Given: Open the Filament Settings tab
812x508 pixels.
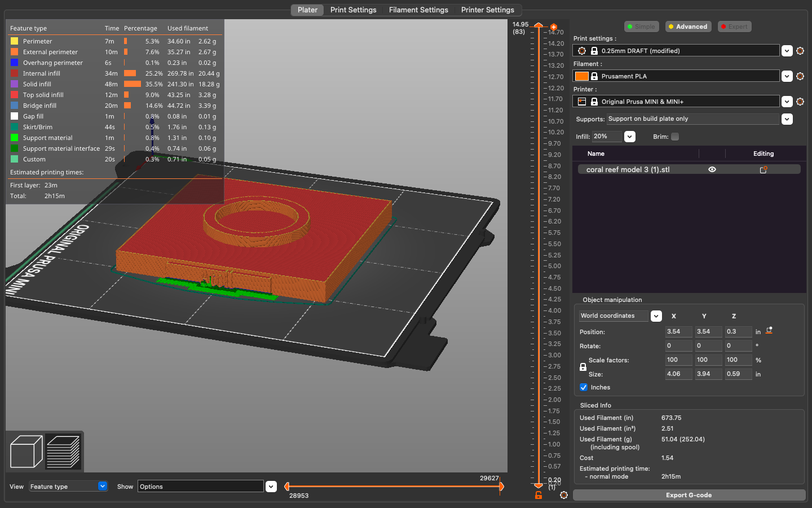Looking at the screenshot, I should pyautogui.click(x=418, y=10).
